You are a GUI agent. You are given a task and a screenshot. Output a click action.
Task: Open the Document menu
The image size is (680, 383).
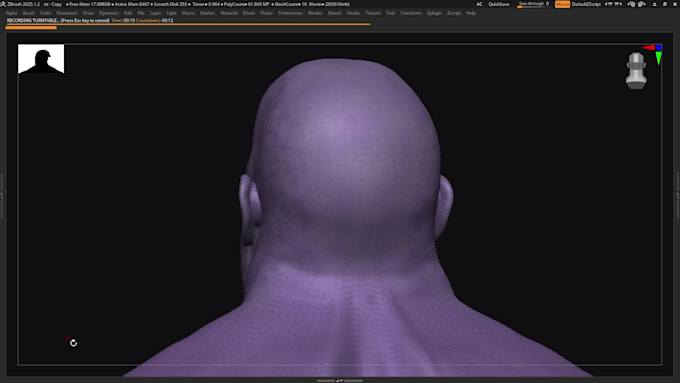point(66,13)
